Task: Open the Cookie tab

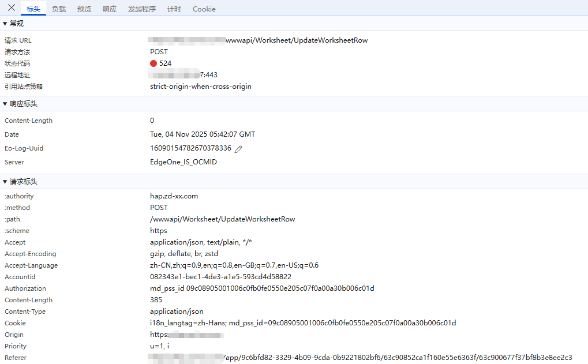Action: 204,9
